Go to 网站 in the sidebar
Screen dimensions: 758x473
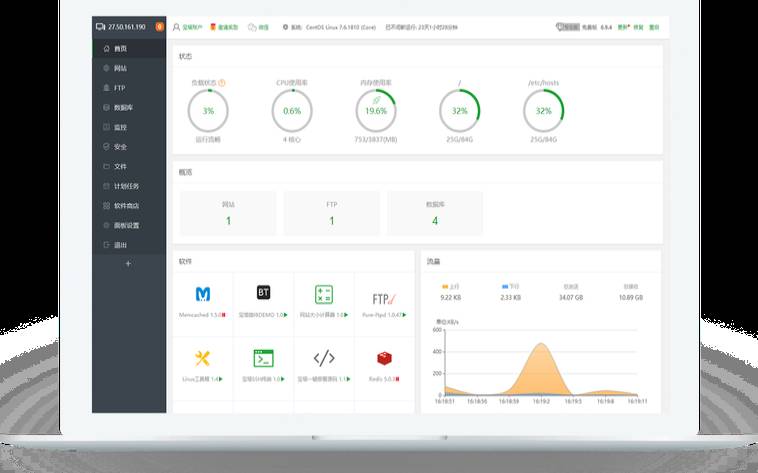point(119,68)
